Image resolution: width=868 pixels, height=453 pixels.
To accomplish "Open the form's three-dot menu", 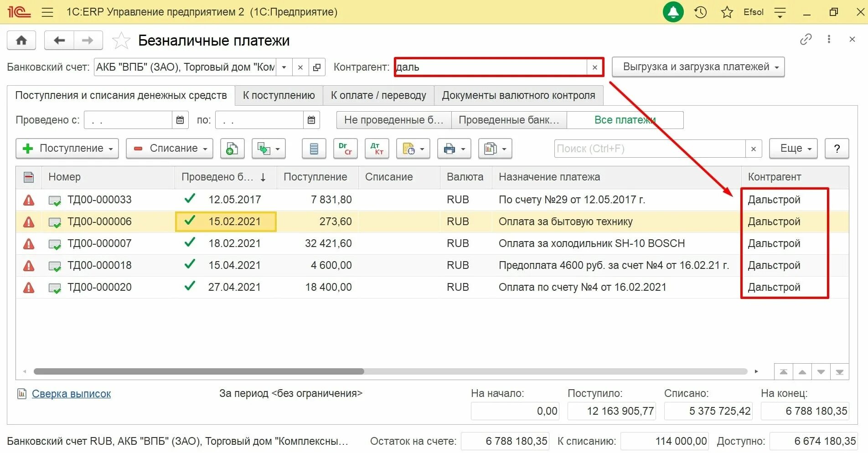I will 829,40.
